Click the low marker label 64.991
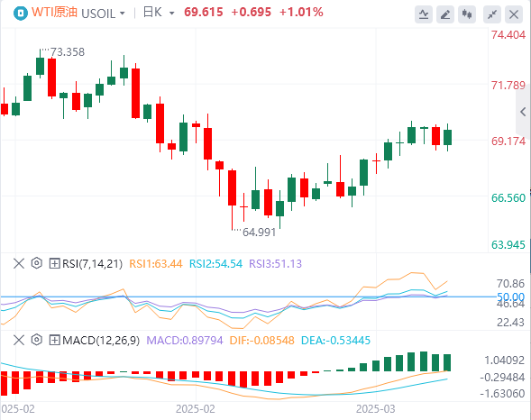The image size is (531, 420). (x=259, y=233)
